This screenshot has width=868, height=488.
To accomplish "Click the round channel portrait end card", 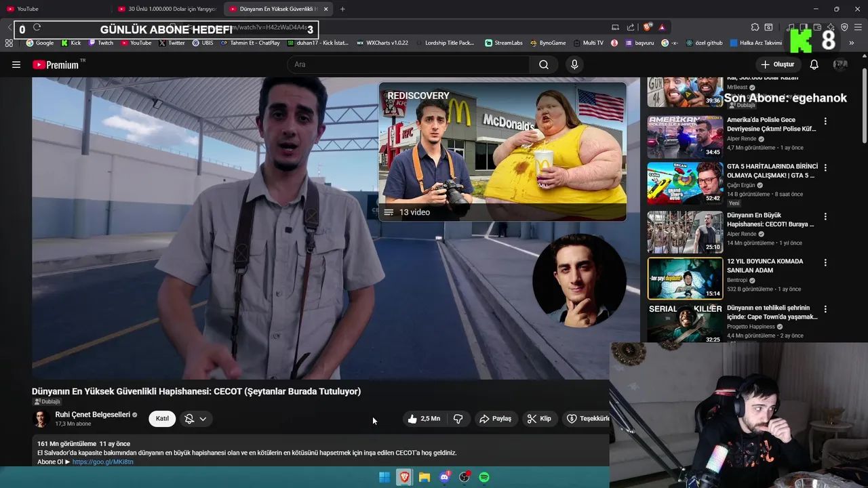I will pyautogui.click(x=579, y=281).
